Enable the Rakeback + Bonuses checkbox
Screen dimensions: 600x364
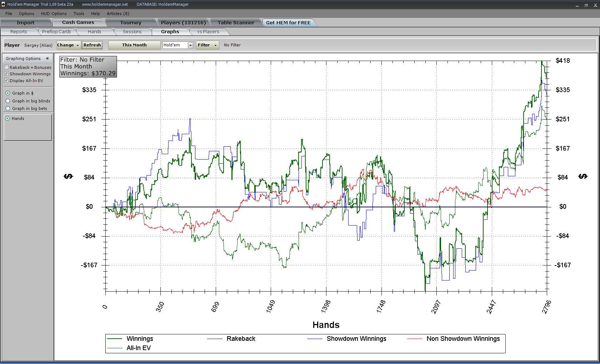tap(6, 67)
